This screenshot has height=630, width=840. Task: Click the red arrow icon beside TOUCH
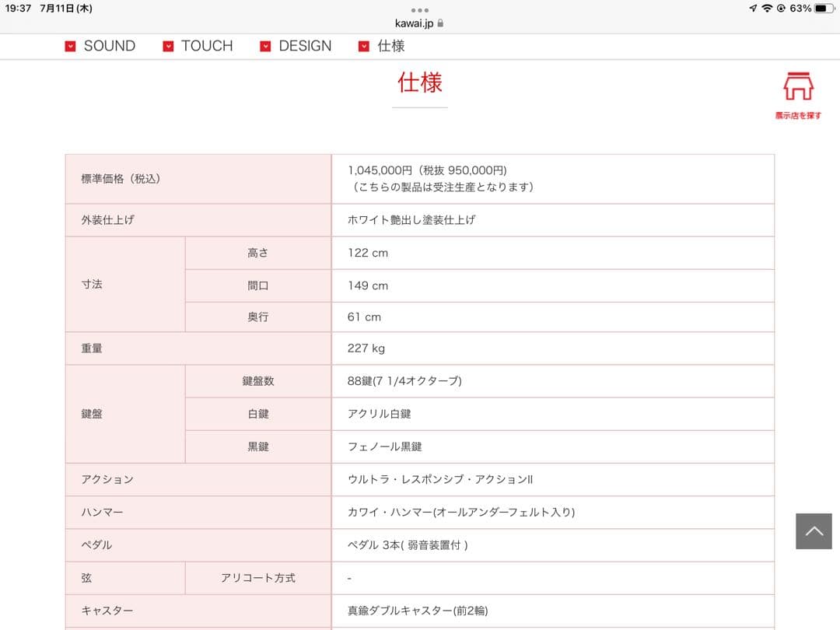167,46
